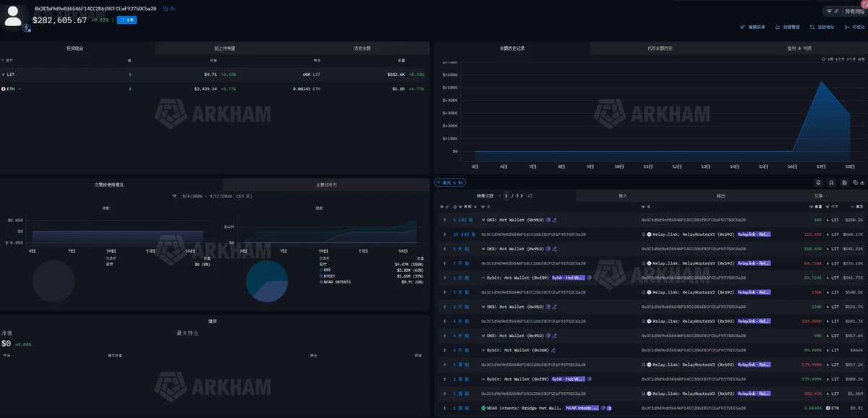Download transfers with the download icon
Image resolution: width=868 pixels, height=418 pixels.
862,182
